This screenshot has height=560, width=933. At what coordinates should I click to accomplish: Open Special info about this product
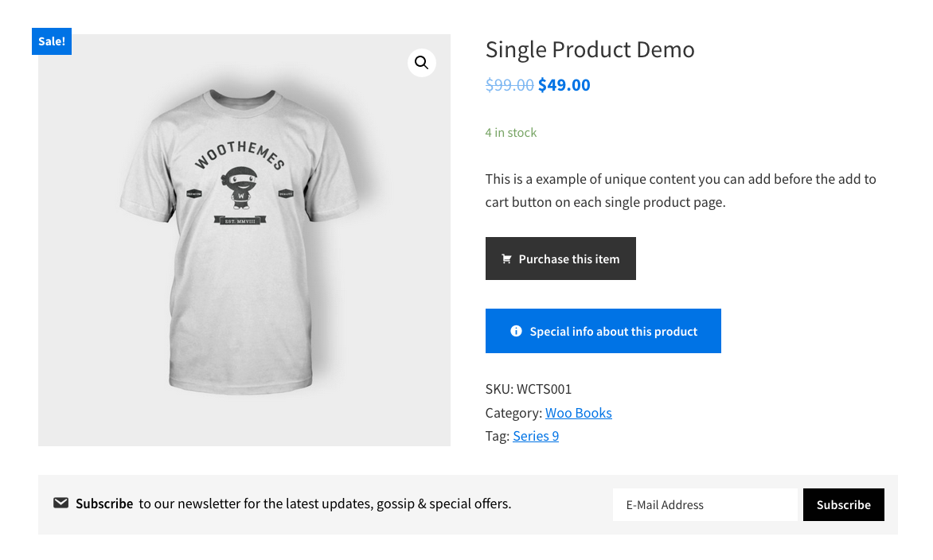[603, 330]
